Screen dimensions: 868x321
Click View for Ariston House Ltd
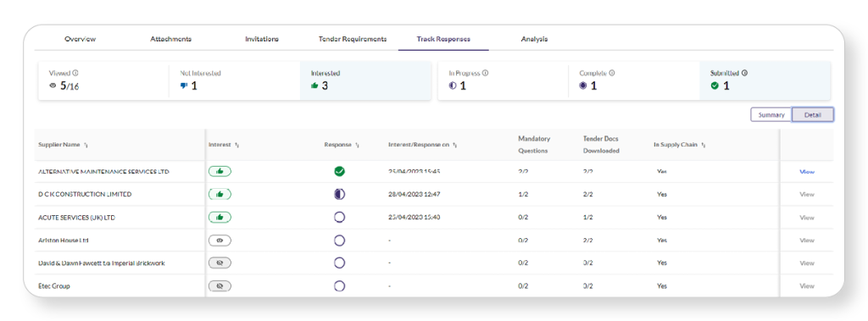pyautogui.click(x=807, y=241)
